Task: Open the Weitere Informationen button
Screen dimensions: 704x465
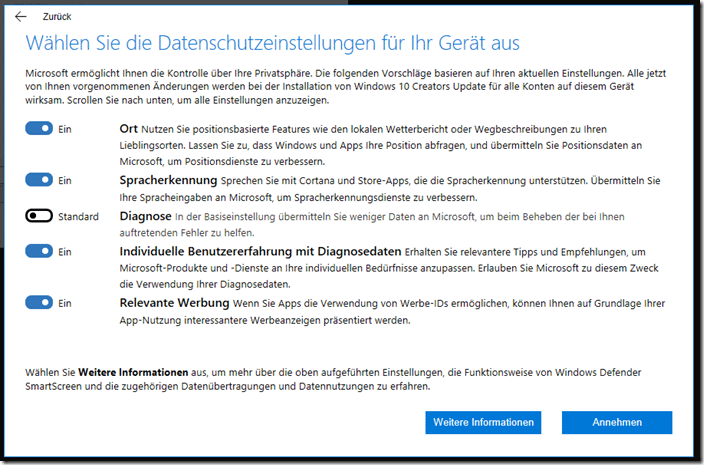Action: (483, 422)
